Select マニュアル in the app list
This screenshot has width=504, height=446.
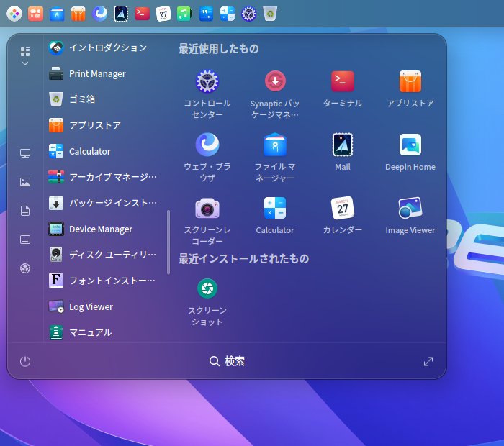[x=90, y=332]
